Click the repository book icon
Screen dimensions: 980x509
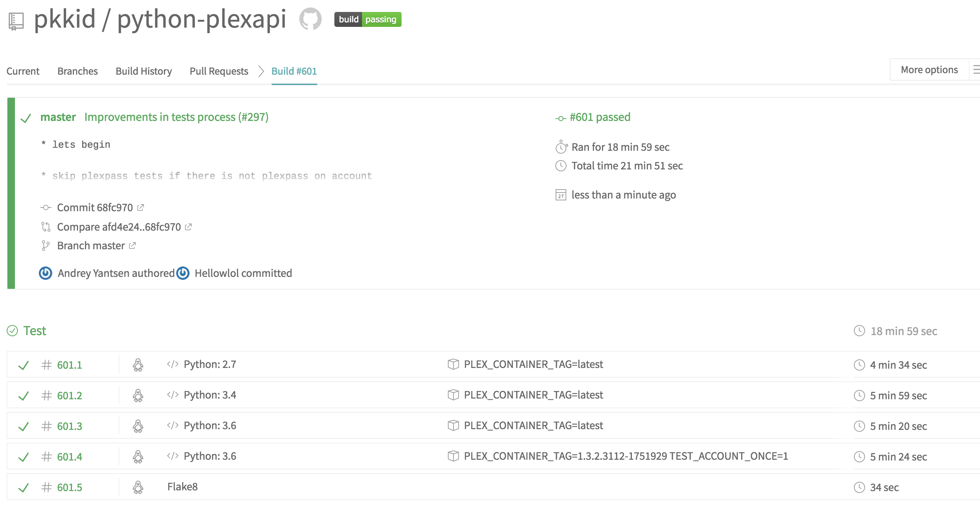pos(16,21)
